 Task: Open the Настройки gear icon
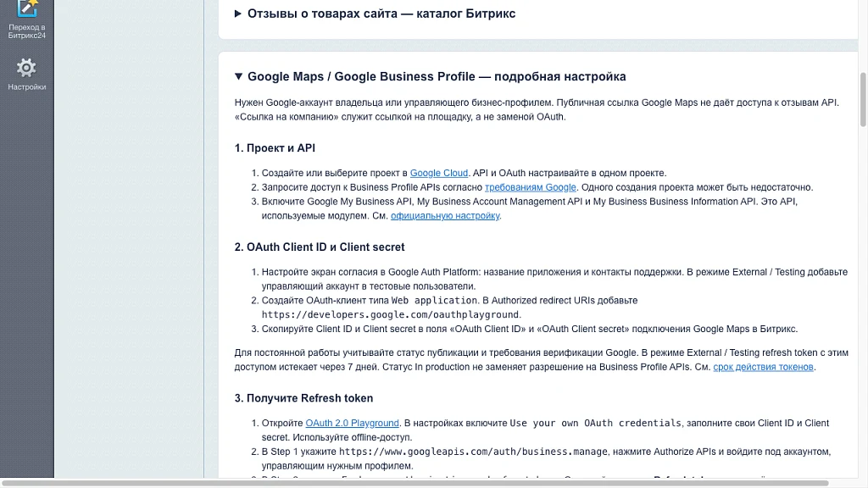[26, 68]
